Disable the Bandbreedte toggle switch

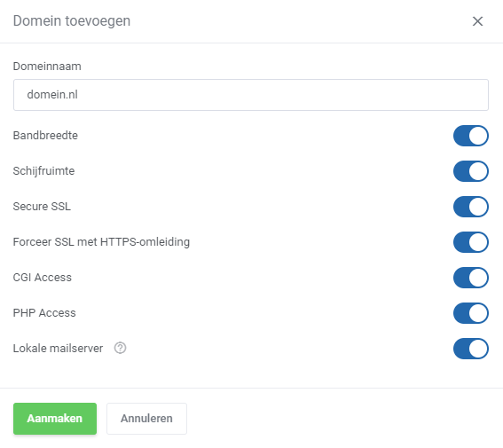[470, 136]
